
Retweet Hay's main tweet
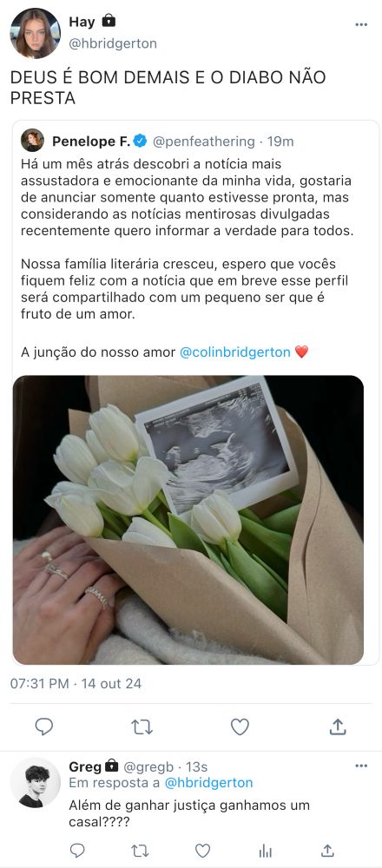tap(142, 727)
